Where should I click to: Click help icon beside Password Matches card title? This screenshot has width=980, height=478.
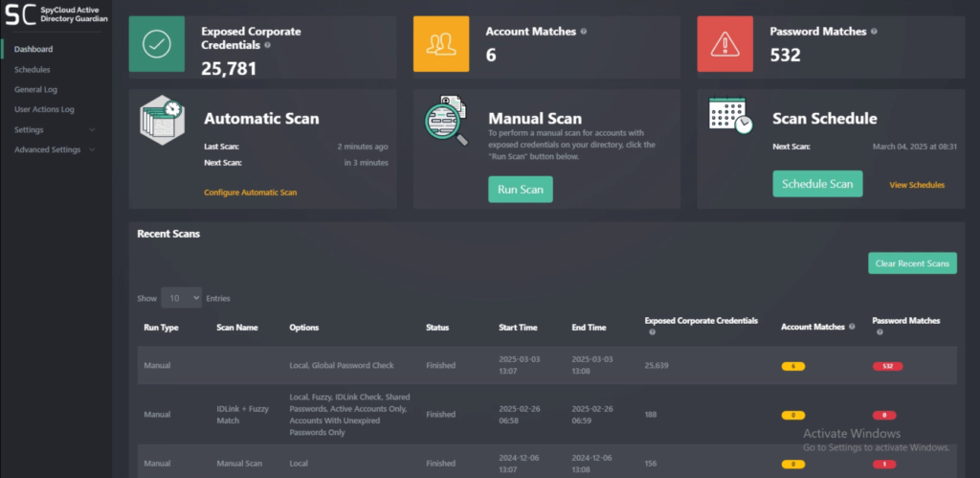tap(875, 32)
